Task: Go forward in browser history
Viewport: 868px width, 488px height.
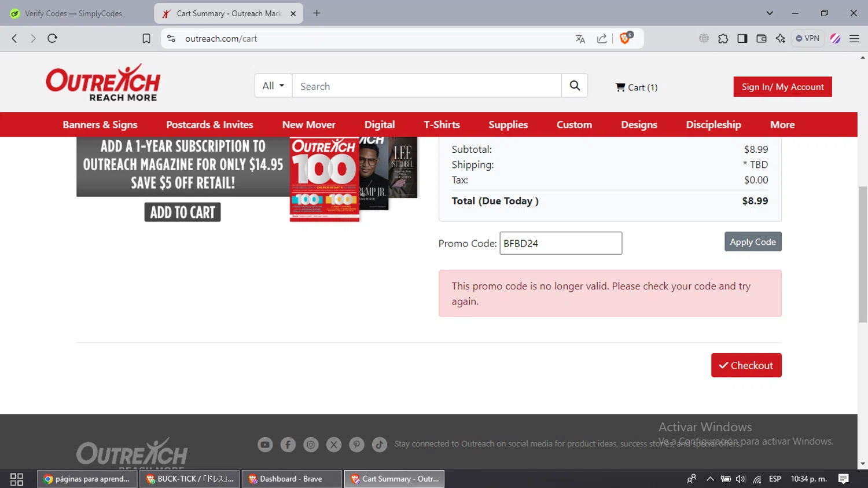Action: point(33,38)
